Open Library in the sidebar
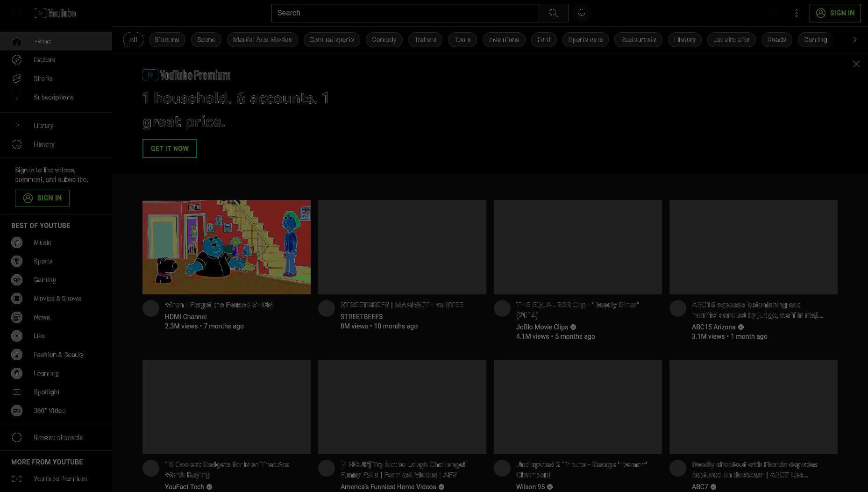The width and height of the screenshot is (868, 492). (56, 126)
